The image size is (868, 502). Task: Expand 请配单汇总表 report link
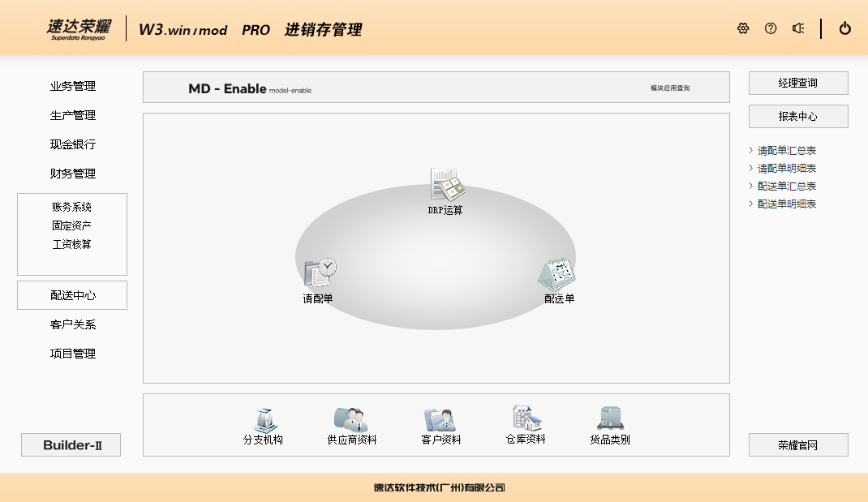(786, 151)
